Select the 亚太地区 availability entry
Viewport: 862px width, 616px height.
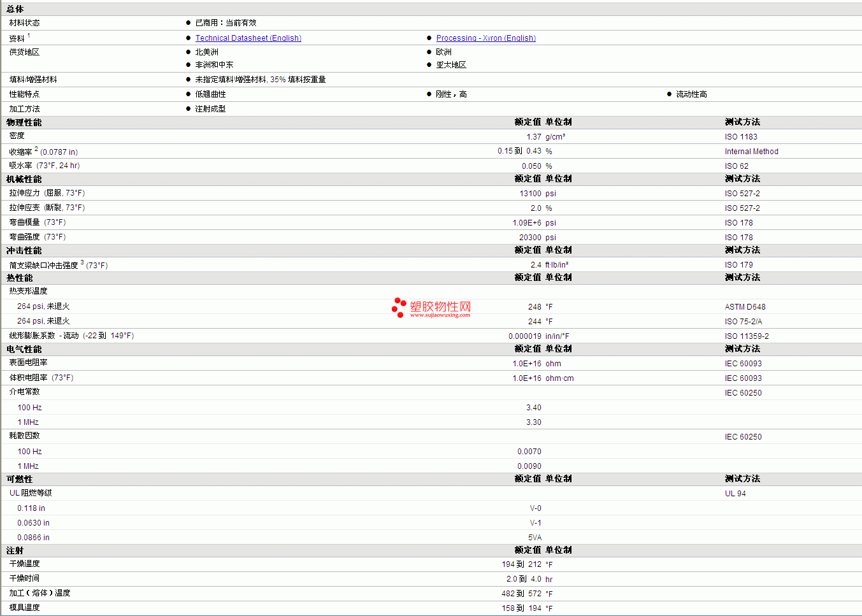coord(451,65)
